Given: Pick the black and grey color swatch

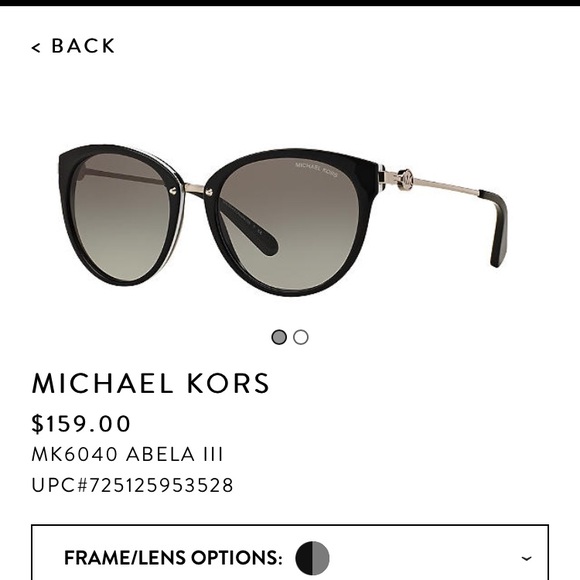Looking at the screenshot, I should click(x=312, y=558).
